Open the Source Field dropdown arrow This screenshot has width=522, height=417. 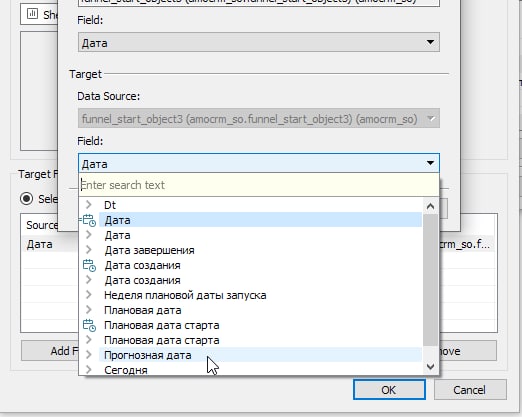coord(430,42)
